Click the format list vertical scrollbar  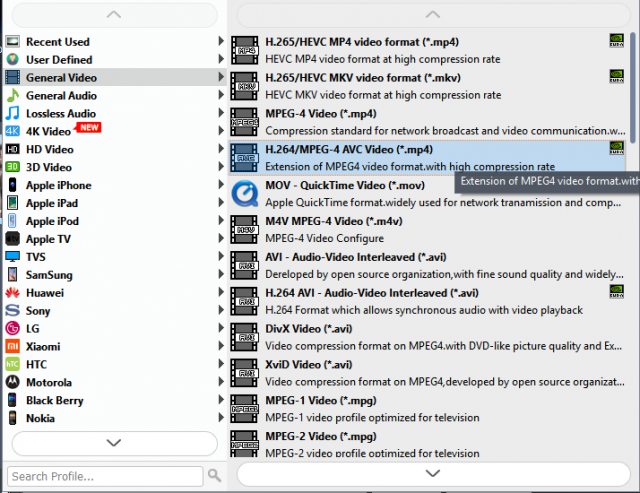(633, 88)
